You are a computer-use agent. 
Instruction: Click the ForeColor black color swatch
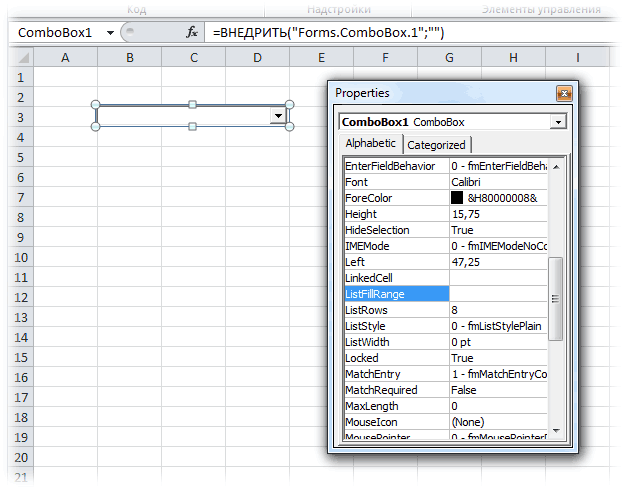click(457, 198)
